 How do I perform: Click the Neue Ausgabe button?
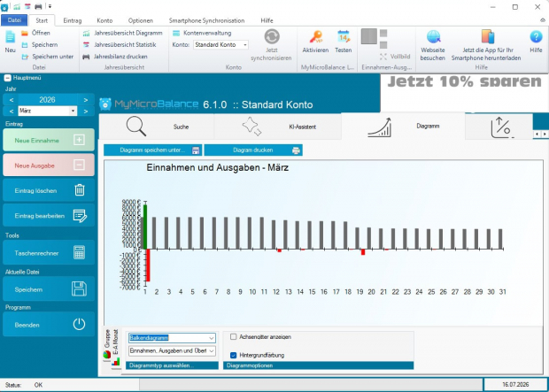[x=49, y=165]
